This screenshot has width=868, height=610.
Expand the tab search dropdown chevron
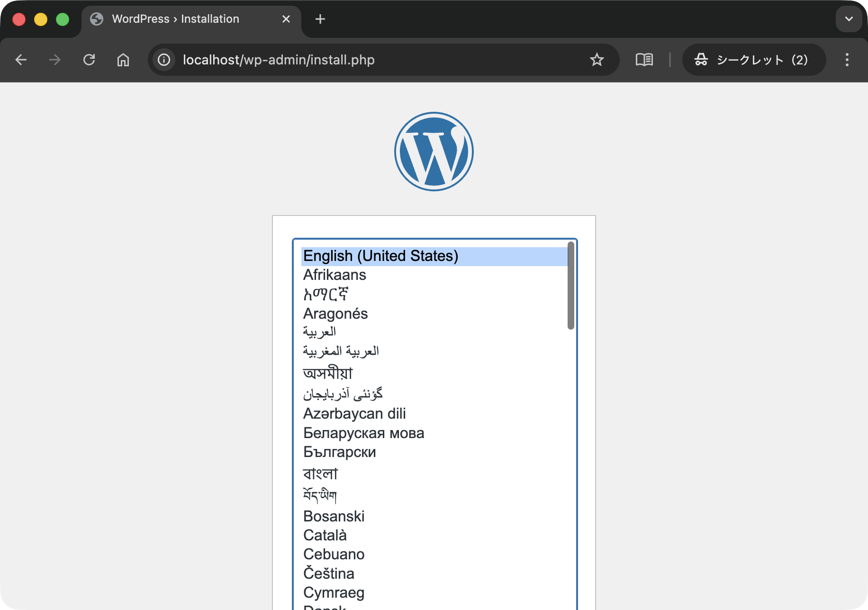click(x=849, y=19)
